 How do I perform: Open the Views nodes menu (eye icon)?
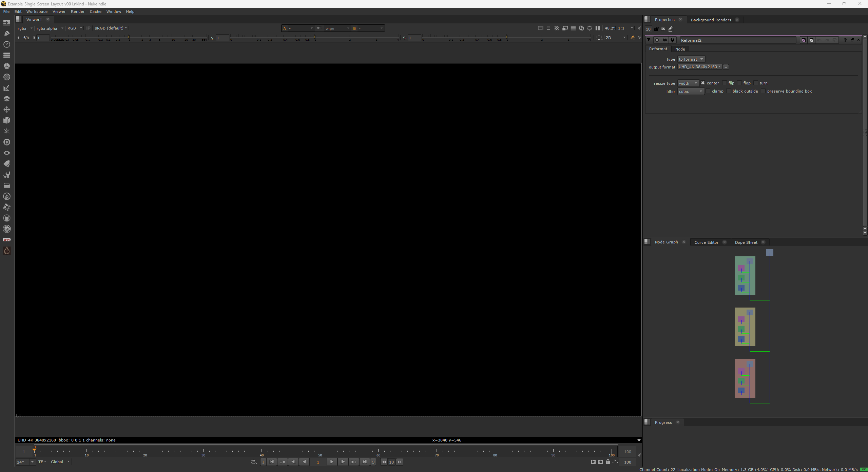click(7, 153)
